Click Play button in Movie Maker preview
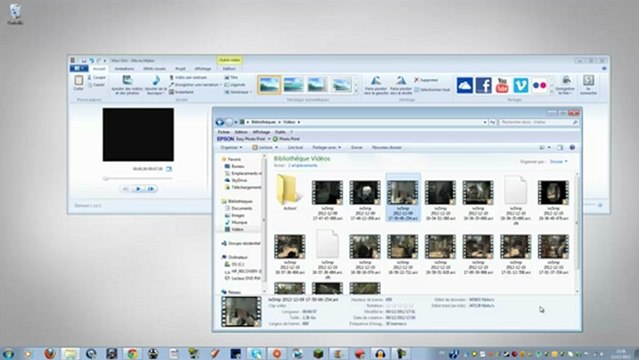Screen dimensions: 639x360 pos(138,189)
